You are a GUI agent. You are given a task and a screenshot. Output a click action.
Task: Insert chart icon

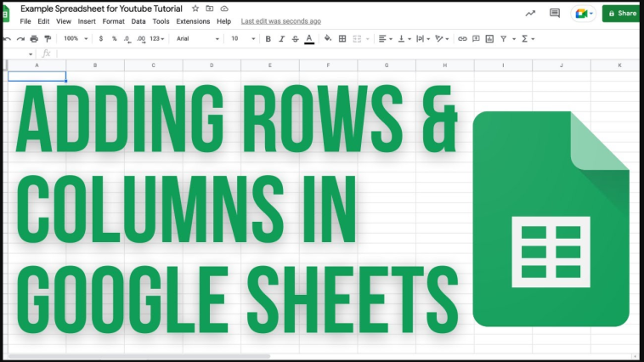pos(489,38)
